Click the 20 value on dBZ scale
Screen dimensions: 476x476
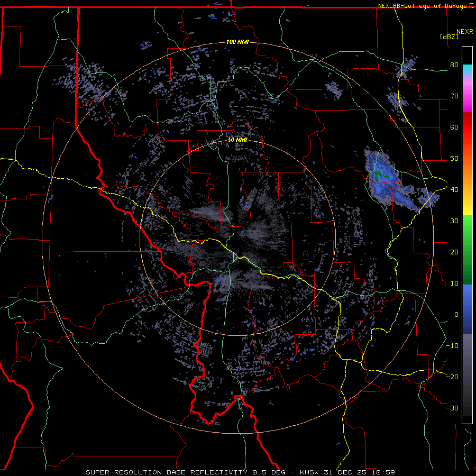coord(454,252)
